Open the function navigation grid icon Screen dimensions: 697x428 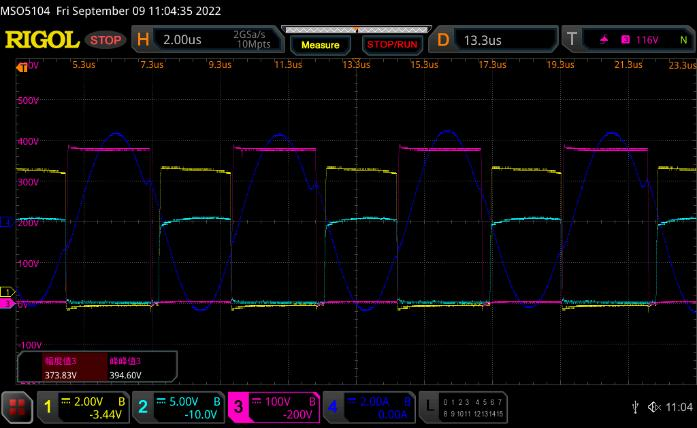(x=17, y=406)
